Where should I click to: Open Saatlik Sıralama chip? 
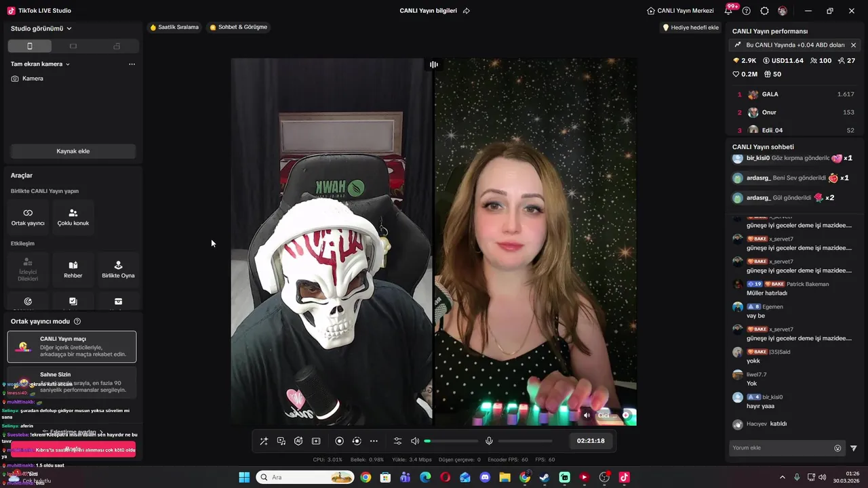pos(175,27)
